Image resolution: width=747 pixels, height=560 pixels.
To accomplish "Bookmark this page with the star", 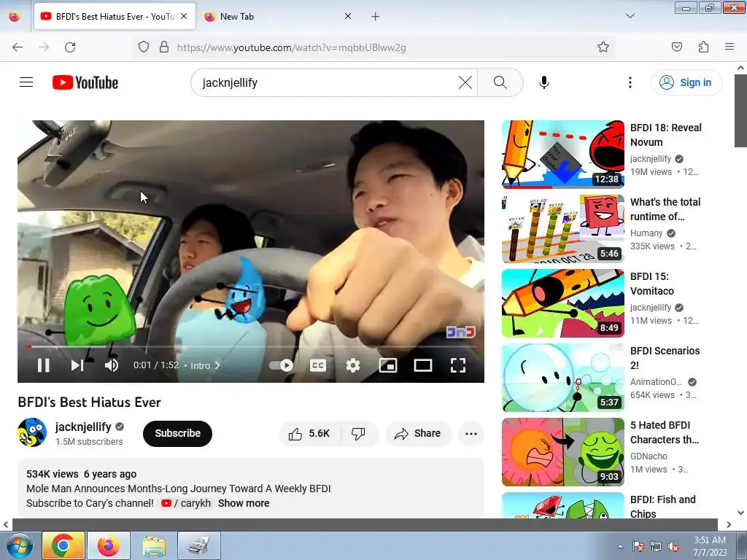I will (x=603, y=47).
